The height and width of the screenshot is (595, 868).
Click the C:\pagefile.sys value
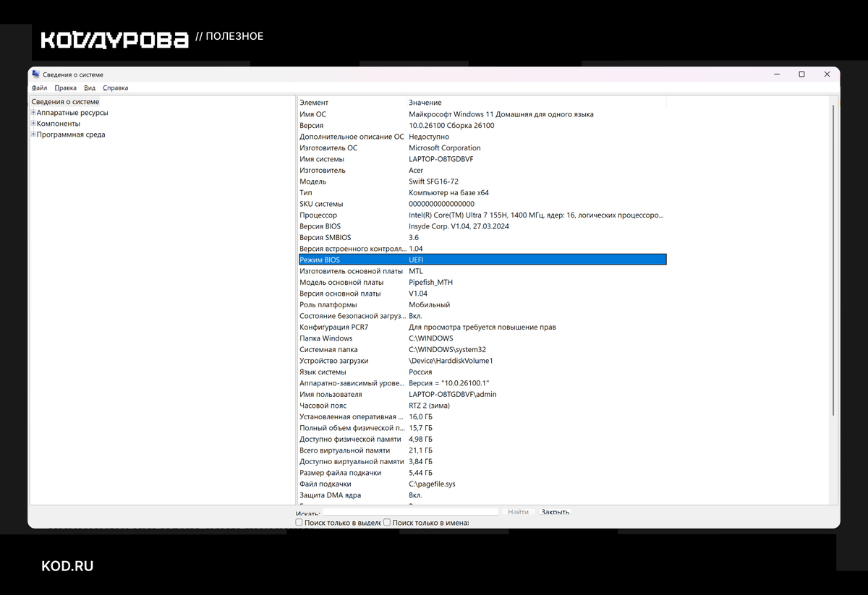433,484
